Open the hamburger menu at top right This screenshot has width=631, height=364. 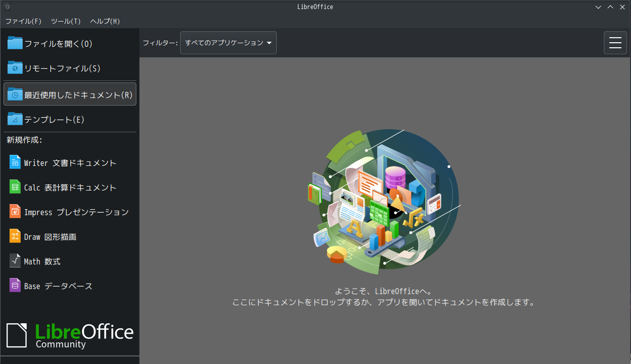tap(615, 43)
